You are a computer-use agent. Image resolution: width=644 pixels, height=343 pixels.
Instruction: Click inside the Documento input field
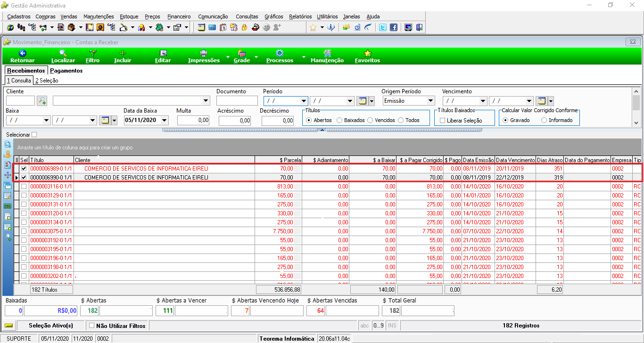pyautogui.click(x=237, y=101)
